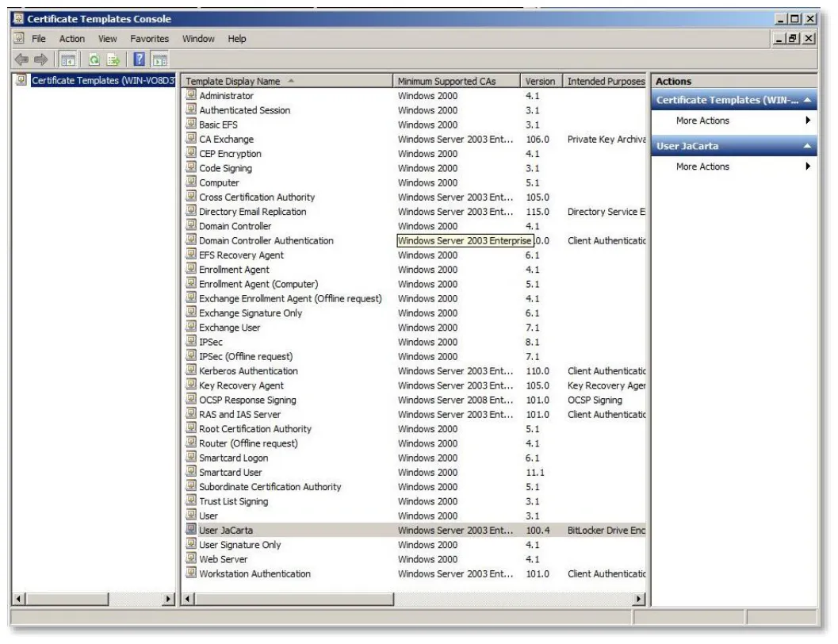The height and width of the screenshot is (644, 838).
Task: Sort by Intended Purposes column header
Action: [x=605, y=81]
